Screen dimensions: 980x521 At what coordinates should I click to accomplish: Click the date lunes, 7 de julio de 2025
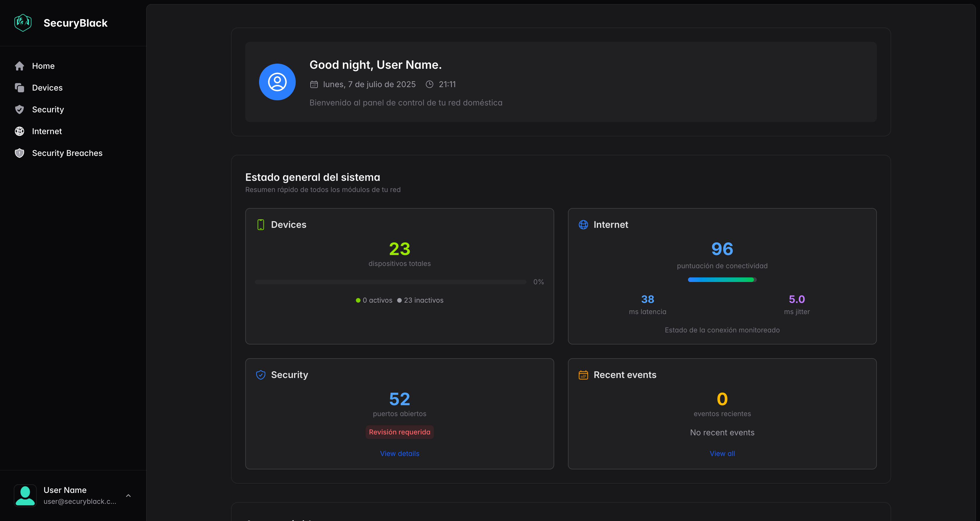[369, 85]
